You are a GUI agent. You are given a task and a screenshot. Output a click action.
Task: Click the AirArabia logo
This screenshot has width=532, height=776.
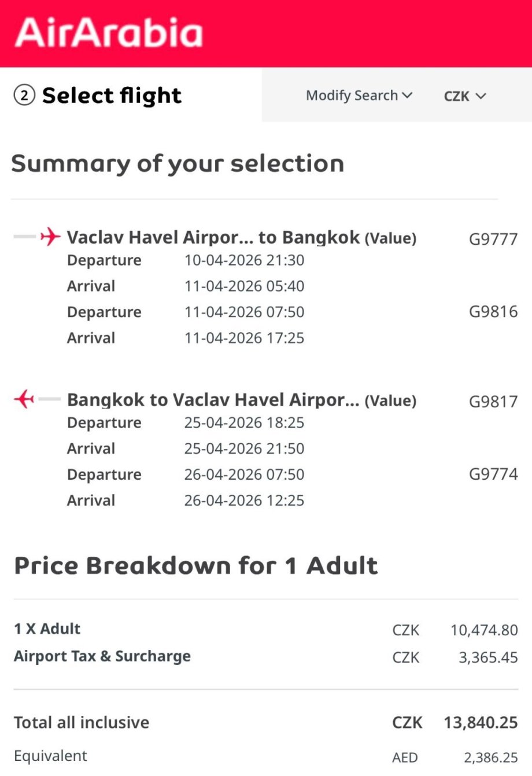pyautogui.click(x=109, y=33)
